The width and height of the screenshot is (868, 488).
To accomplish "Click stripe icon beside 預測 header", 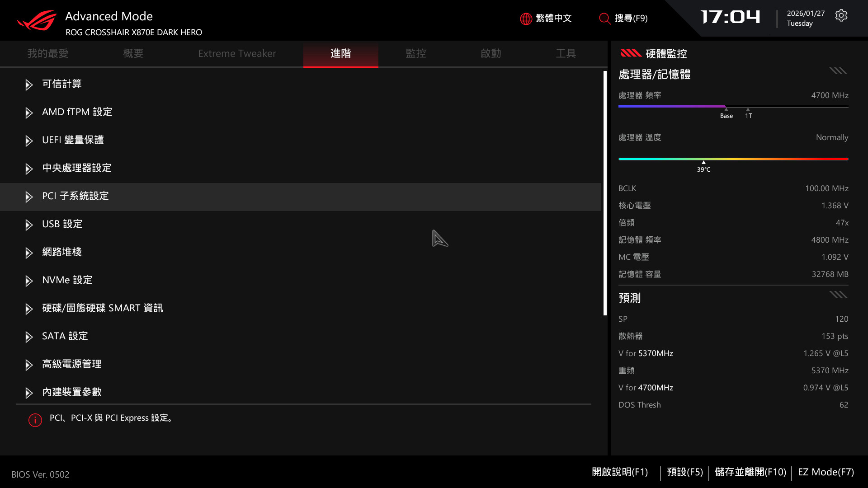I will coord(838,295).
